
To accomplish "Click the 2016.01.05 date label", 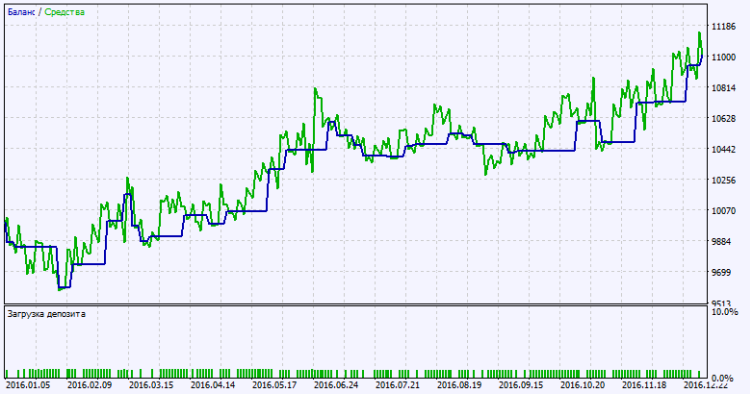I will pyautogui.click(x=28, y=385).
